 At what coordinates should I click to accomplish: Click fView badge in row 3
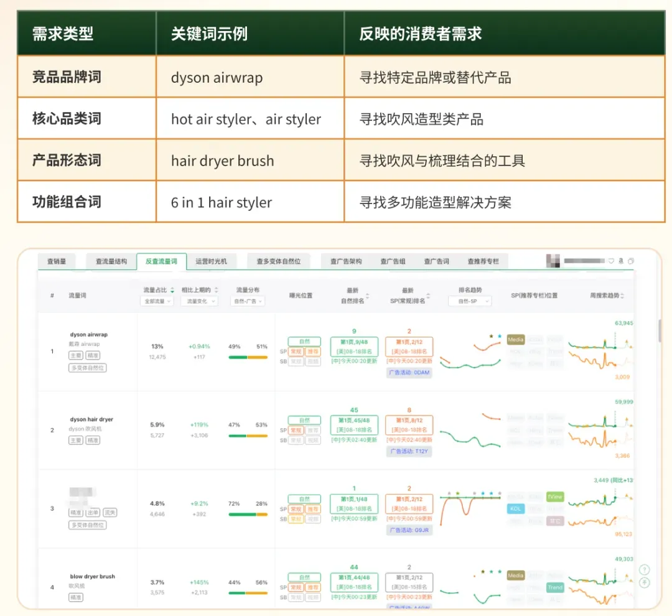pyautogui.click(x=555, y=497)
